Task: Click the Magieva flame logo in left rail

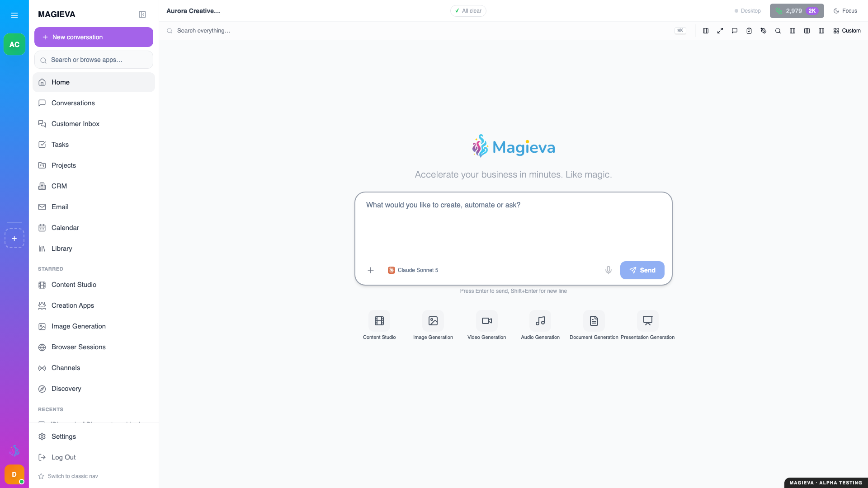Action: click(x=14, y=450)
